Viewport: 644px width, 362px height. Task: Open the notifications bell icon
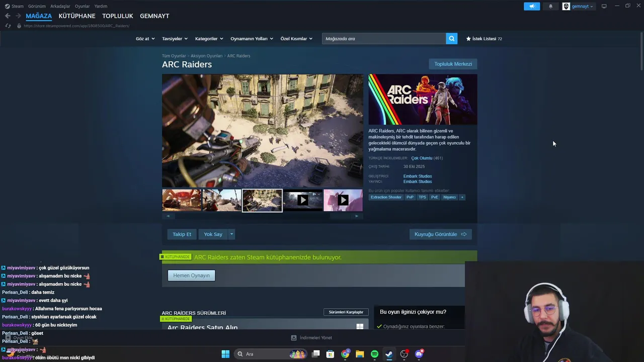tap(550, 6)
